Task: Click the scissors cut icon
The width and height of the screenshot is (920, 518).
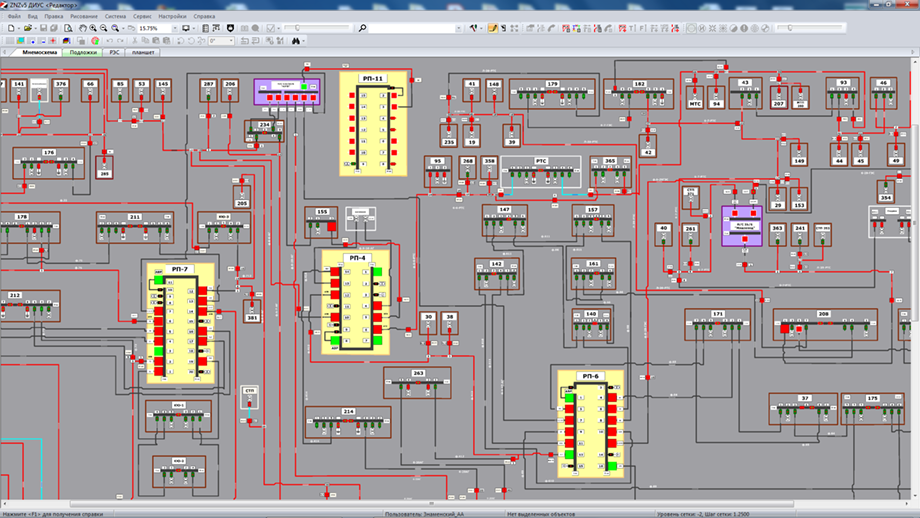Action: tap(134, 41)
